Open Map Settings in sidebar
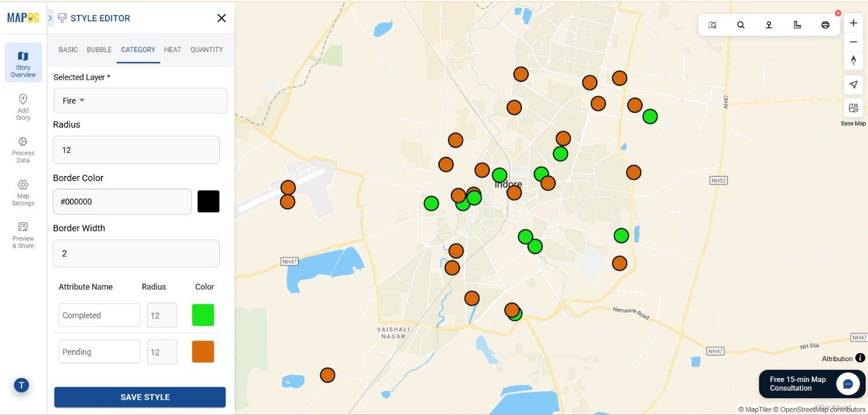This screenshot has height=415, width=868. [x=23, y=192]
